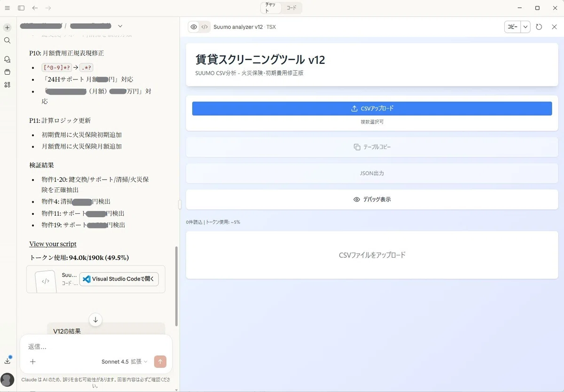Open search in the left sidebar
Screen dimensions: 564x392
(7, 40)
